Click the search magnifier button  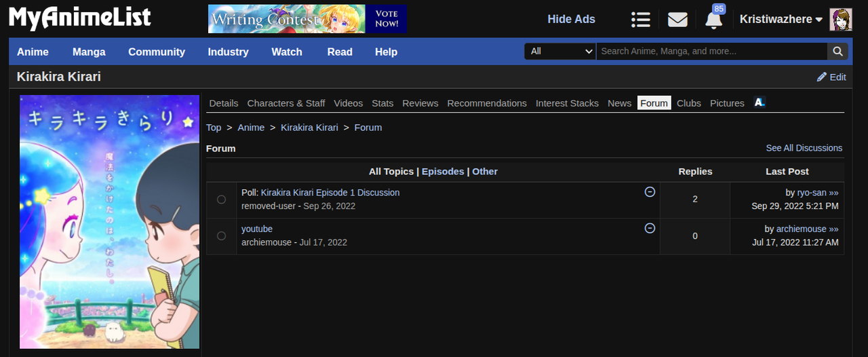tap(837, 52)
